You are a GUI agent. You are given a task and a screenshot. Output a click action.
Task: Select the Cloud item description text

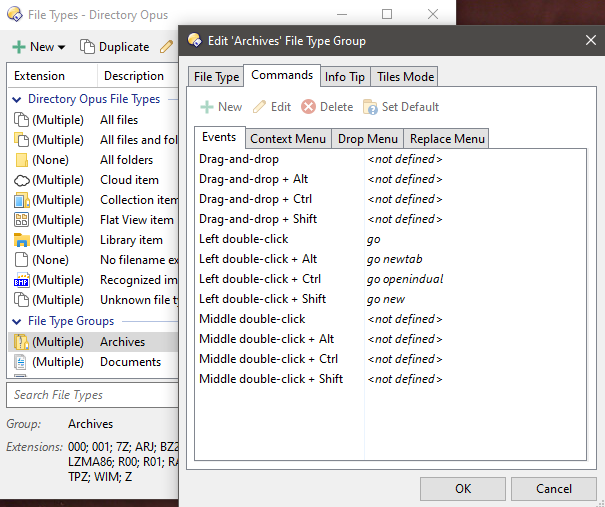(x=129, y=180)
